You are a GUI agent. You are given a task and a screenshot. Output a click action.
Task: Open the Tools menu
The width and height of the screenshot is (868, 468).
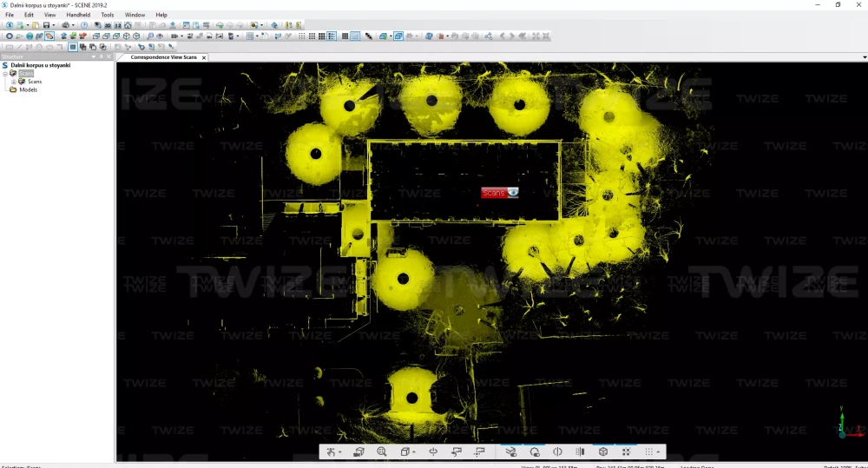[x=107, y=15]
